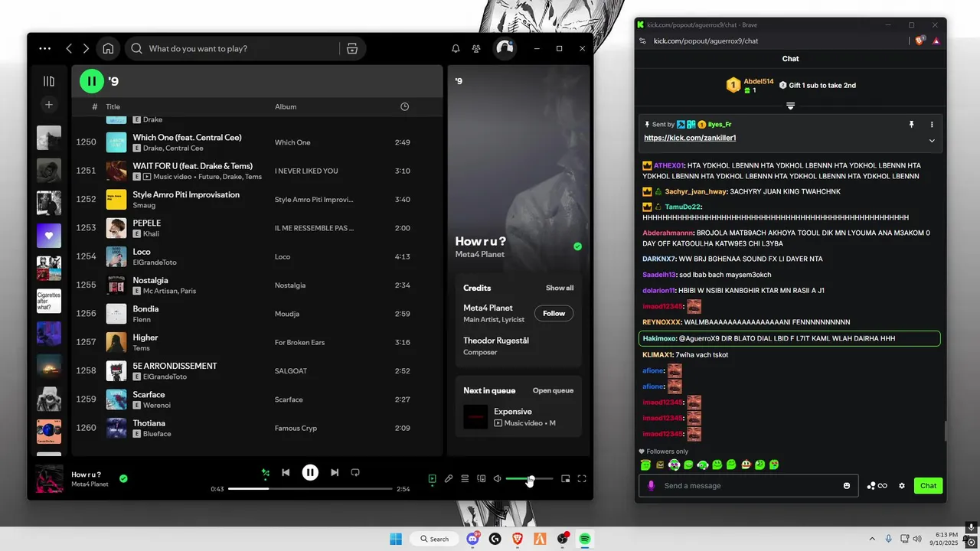Toggle saved checkmark in Now Playing panel

coord(578,246)
